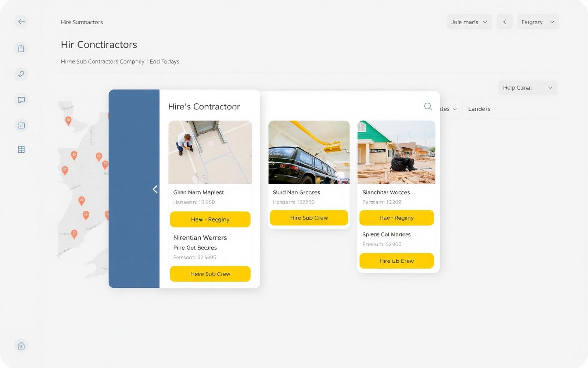The image size is (588, 368).
Task: Click the Hire's Contractoor panel heading
Action: pos(204,107)
